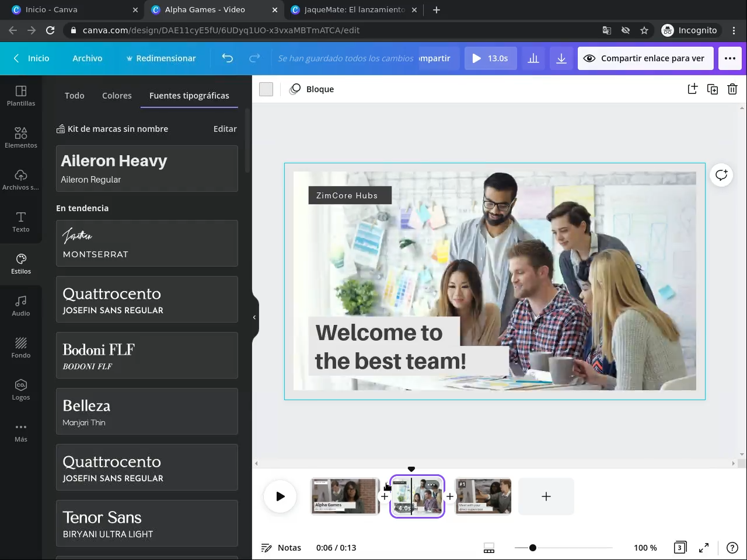The height and width of the screenshot is (560, 747).
Task: Open the analytics chart icon
Action: tap(533, 58)
